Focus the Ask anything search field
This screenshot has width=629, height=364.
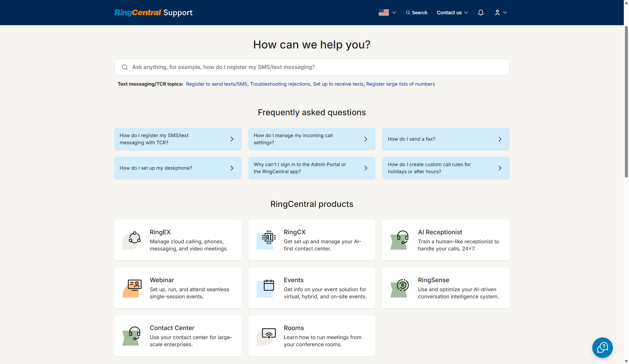click(312, 67)
